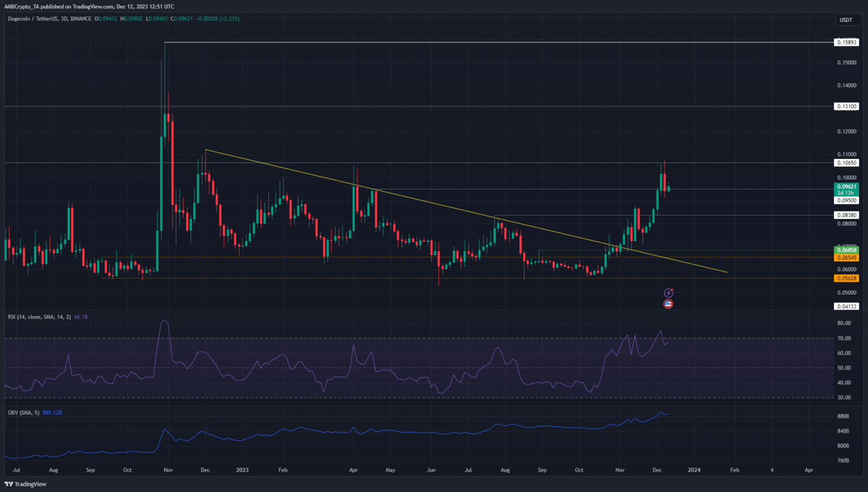Click the TradingView logo in bottom corner

[25, 484]
